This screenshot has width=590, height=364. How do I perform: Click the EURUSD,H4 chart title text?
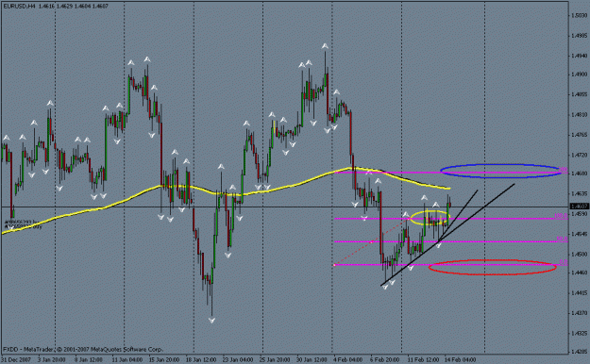pos(19,6)
